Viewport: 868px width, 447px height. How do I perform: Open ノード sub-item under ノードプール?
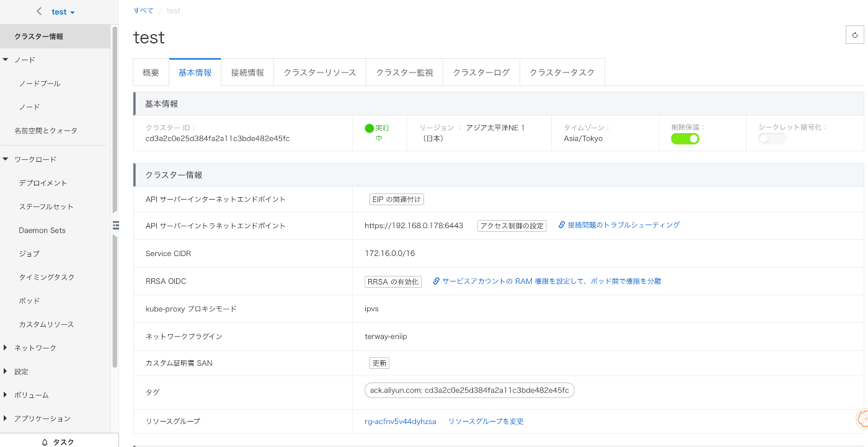click(29, 107)
